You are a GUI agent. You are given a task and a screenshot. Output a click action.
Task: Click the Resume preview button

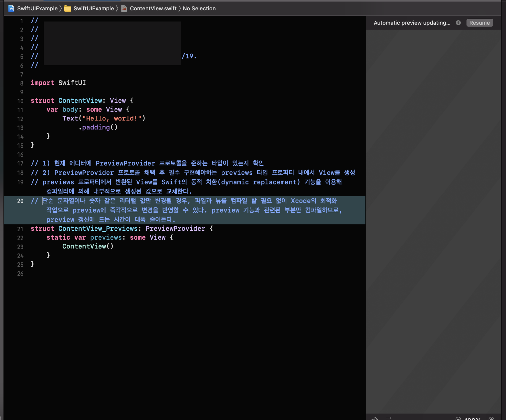[479, 23]
